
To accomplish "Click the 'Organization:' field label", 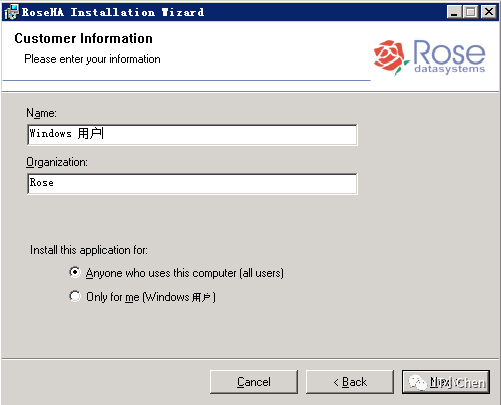I will pos(57,162).
